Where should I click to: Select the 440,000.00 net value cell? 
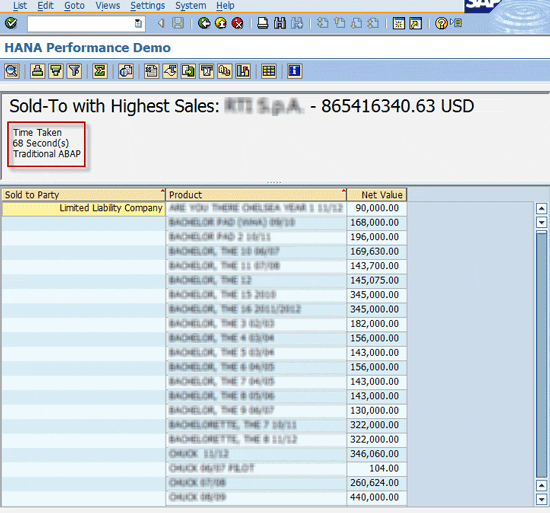tap(377, 497)
